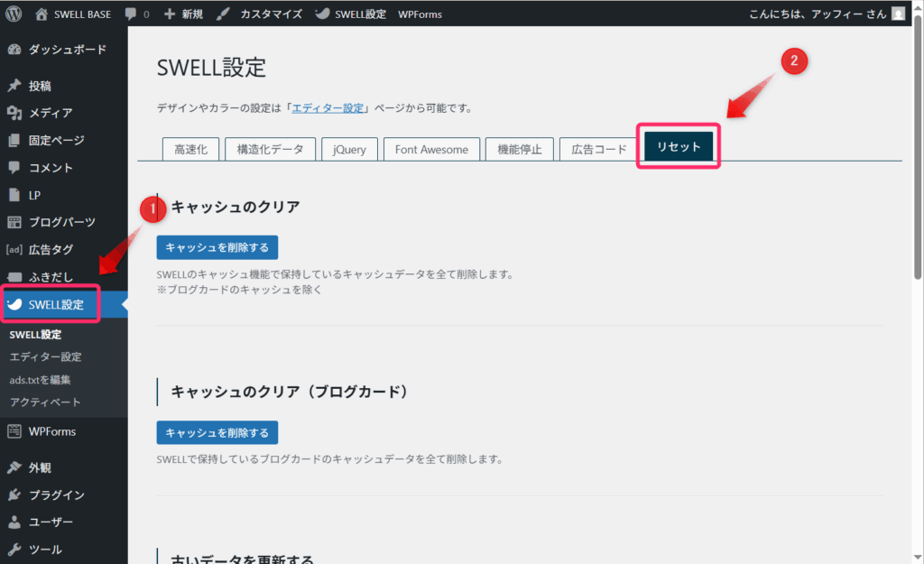Click the 固定ページ pages icon
The image size is (924, 564).
pyautogui.click(x=14, y=140)
